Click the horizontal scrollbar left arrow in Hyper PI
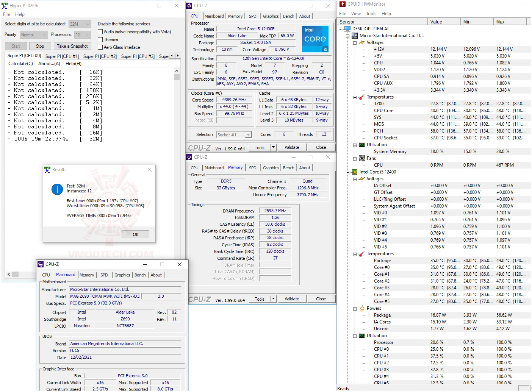This screenshot has width=532, height=392. pos(9,274)
